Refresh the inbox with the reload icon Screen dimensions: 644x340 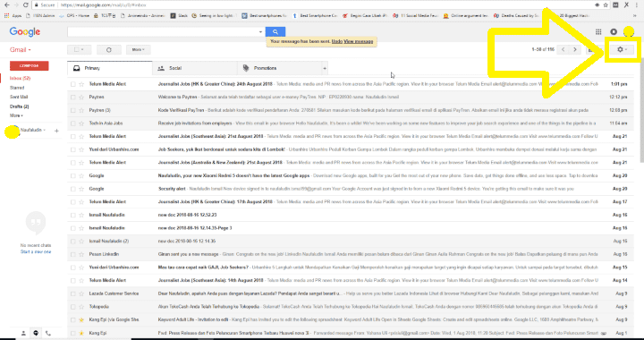click(109, 50)
